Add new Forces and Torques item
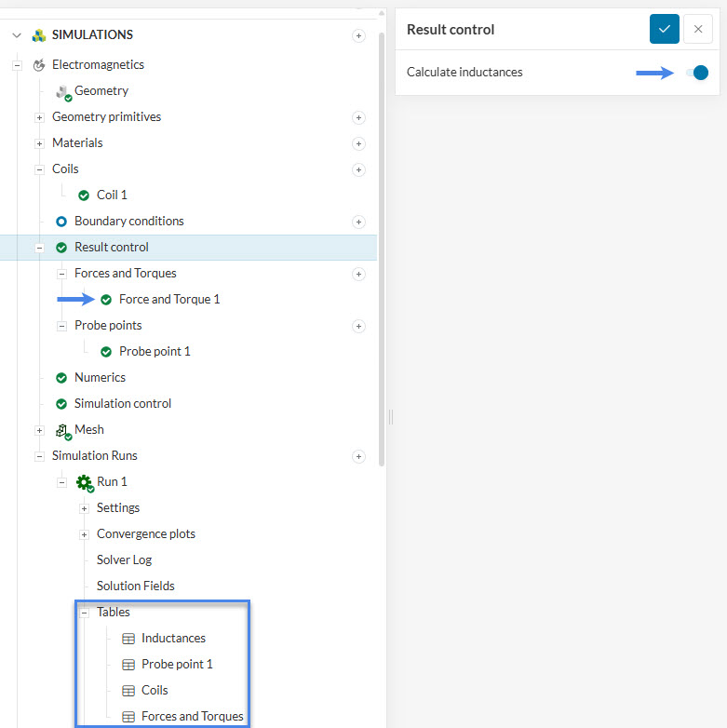 click(x=358, y=274)
